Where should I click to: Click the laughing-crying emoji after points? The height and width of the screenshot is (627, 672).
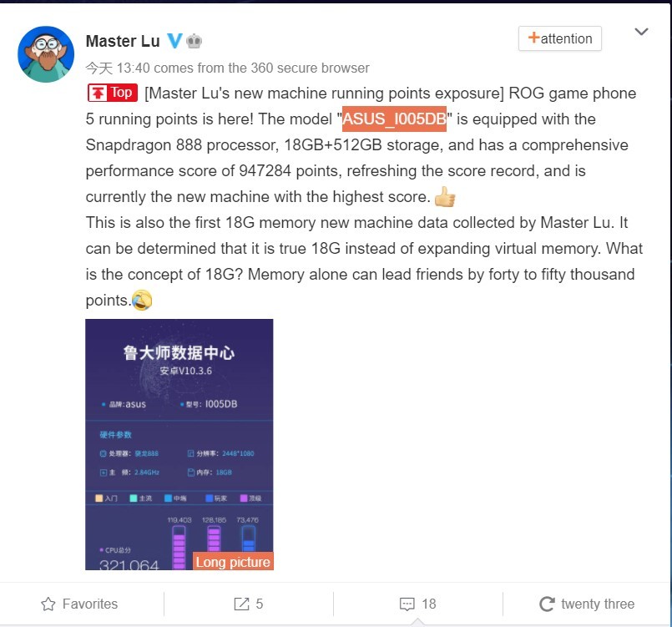coord(142,300)
